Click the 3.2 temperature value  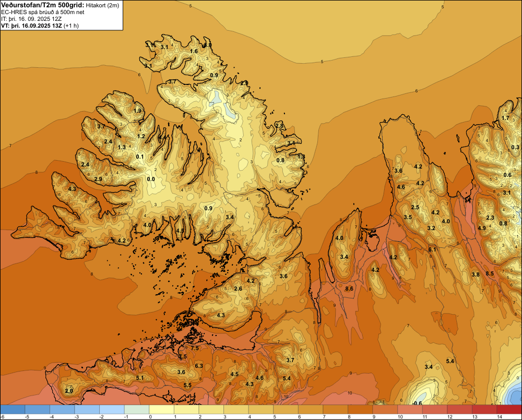(x=431, y=228)
